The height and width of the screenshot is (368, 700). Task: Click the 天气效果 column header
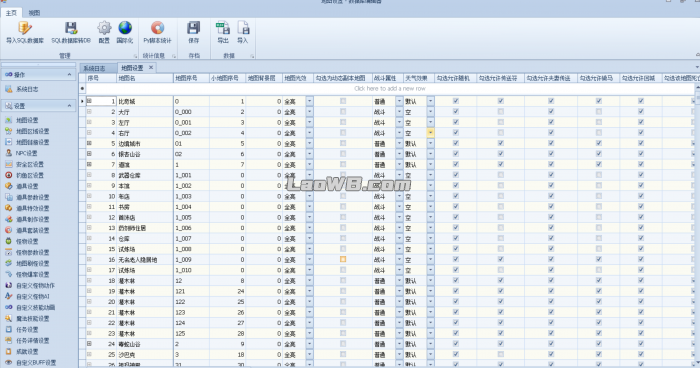(x=419, y=78)
